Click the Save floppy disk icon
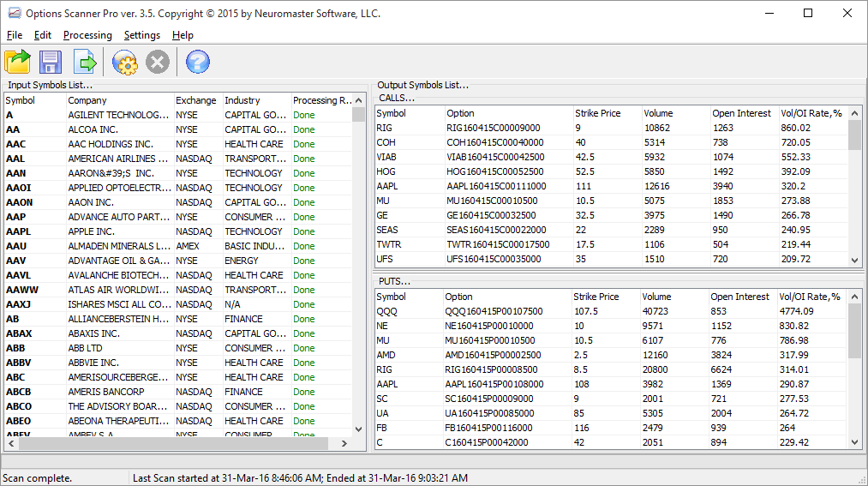868x486 pixels. click(51, 62)
